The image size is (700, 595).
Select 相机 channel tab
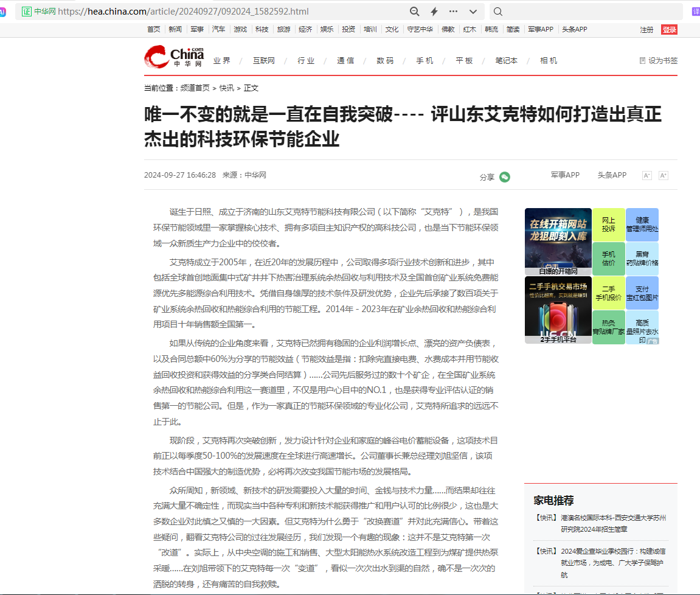[x=549, y=61]
